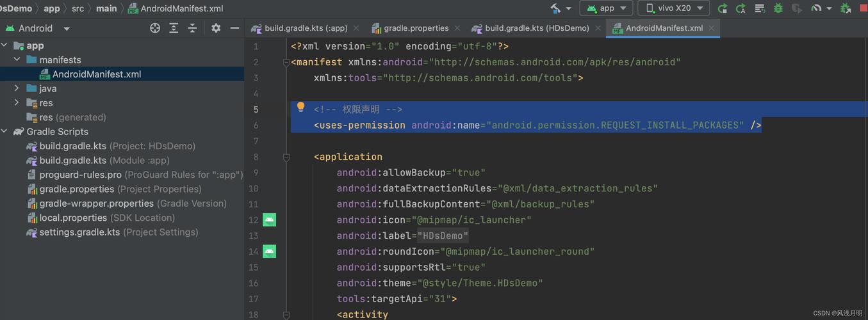Close the 'build.gradle.kts (HDsDemo)' tab
This screenshot has width=868, height=320.
[x=598, y=28]
